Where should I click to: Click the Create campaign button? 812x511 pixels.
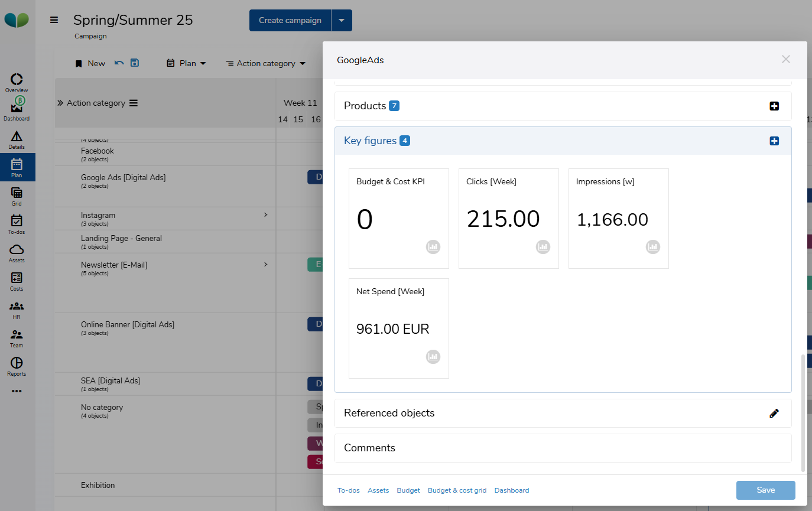coord(290,20)
